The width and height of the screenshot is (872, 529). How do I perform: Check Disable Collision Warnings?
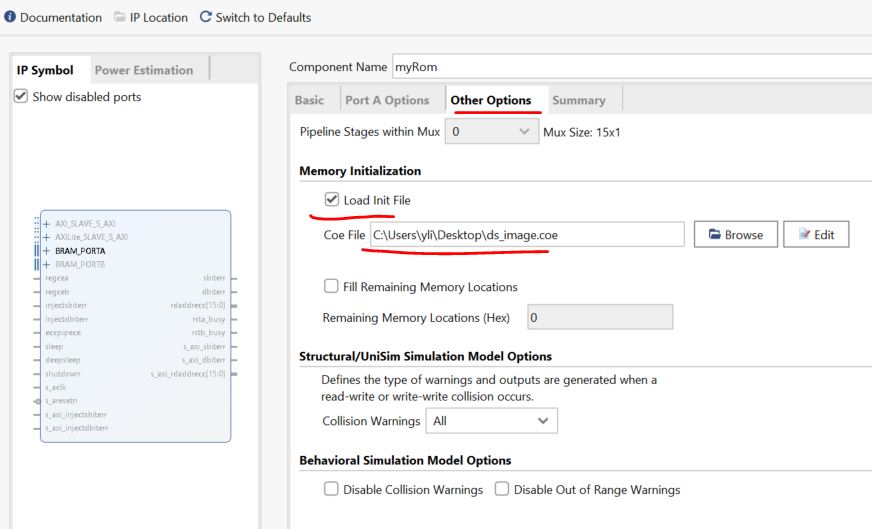pyautogui.click(x=330, y=490)
